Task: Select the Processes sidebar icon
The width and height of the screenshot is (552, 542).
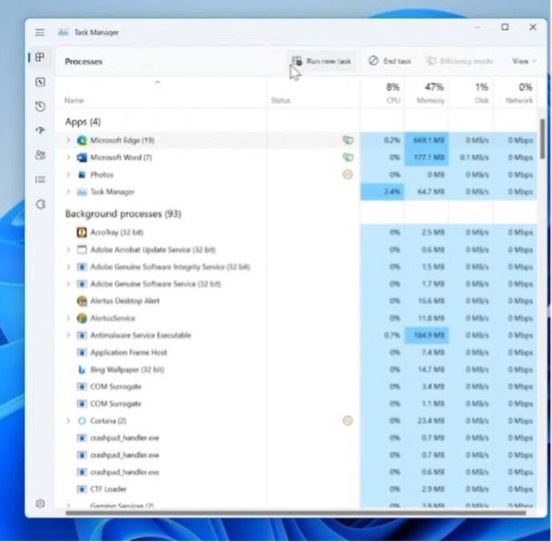Action: (x=40, y=57)
